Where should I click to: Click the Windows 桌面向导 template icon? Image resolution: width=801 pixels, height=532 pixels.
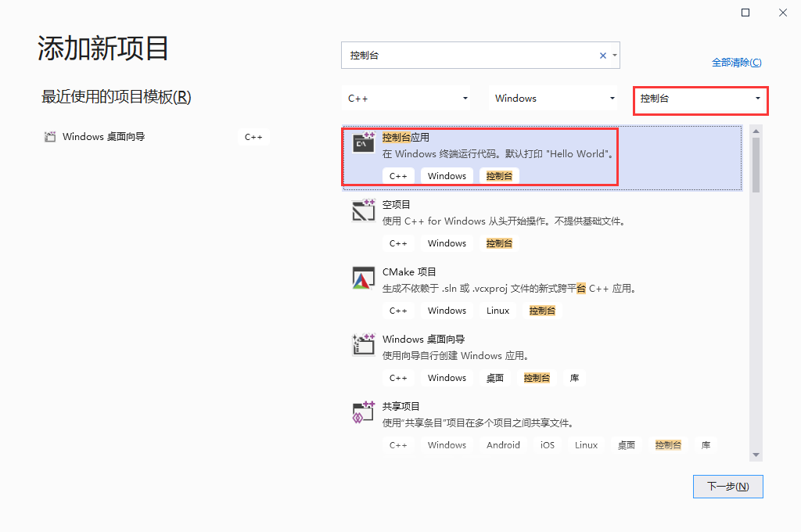click(x=363, y=345)
